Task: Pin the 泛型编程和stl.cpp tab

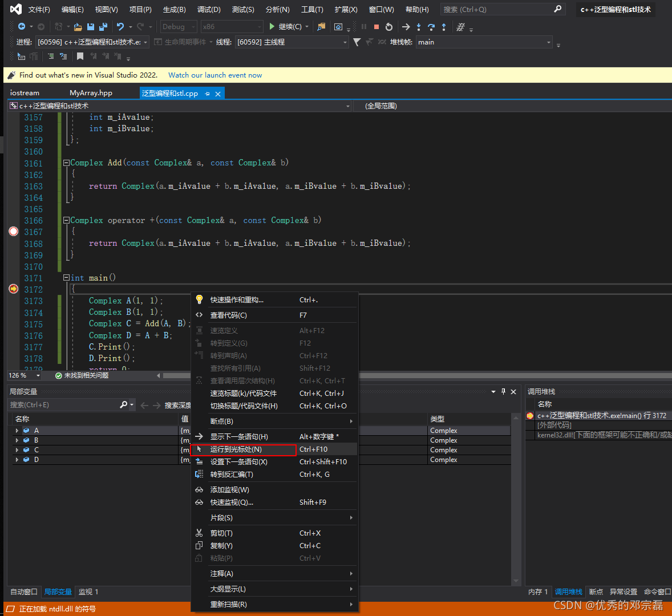Action: point(208,94)
